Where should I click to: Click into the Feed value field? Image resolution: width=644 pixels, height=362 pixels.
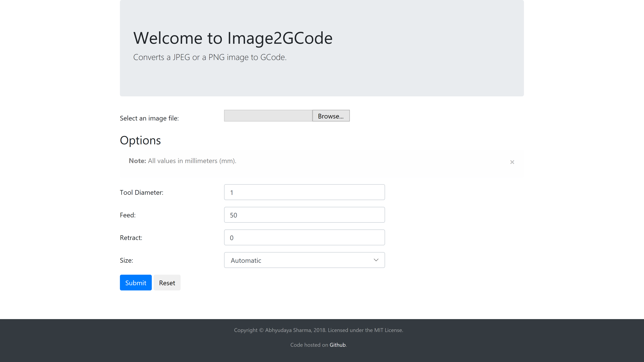point(304,215)
